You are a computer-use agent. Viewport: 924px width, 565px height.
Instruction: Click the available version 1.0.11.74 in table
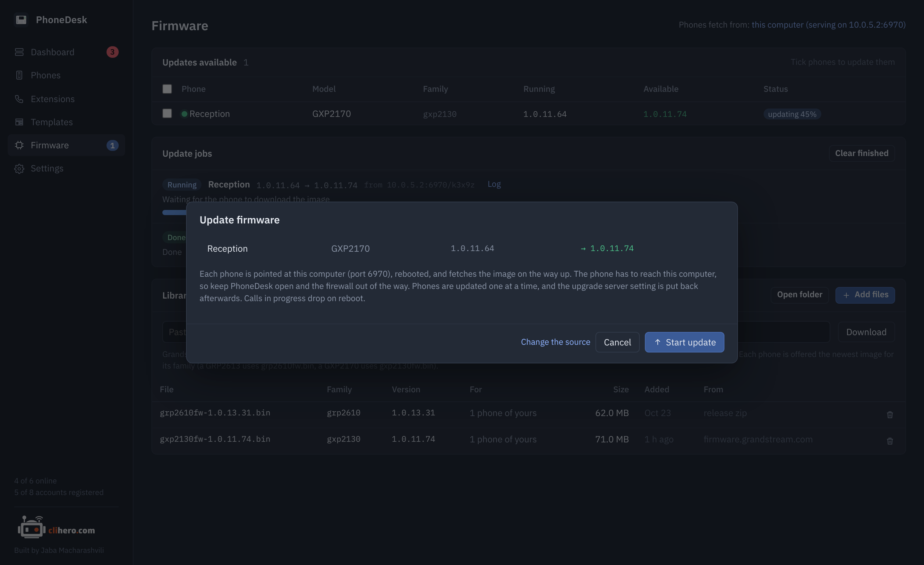(x=665, y=114)
